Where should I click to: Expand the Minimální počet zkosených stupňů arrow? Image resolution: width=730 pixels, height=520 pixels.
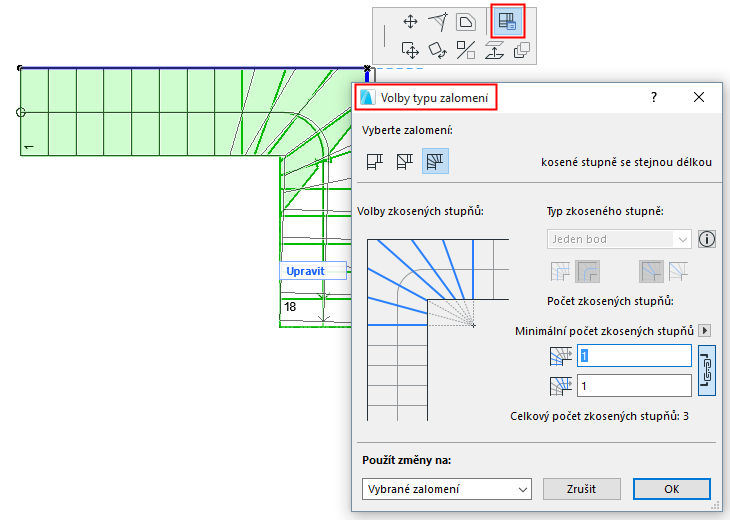coord(705,331)
